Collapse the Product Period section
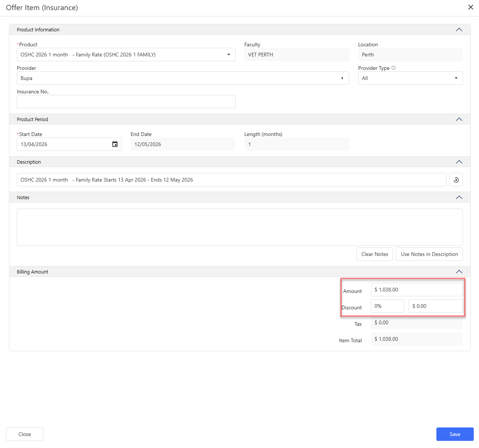The width and height of the screenshot is (479, 448). tap(459, 120)
